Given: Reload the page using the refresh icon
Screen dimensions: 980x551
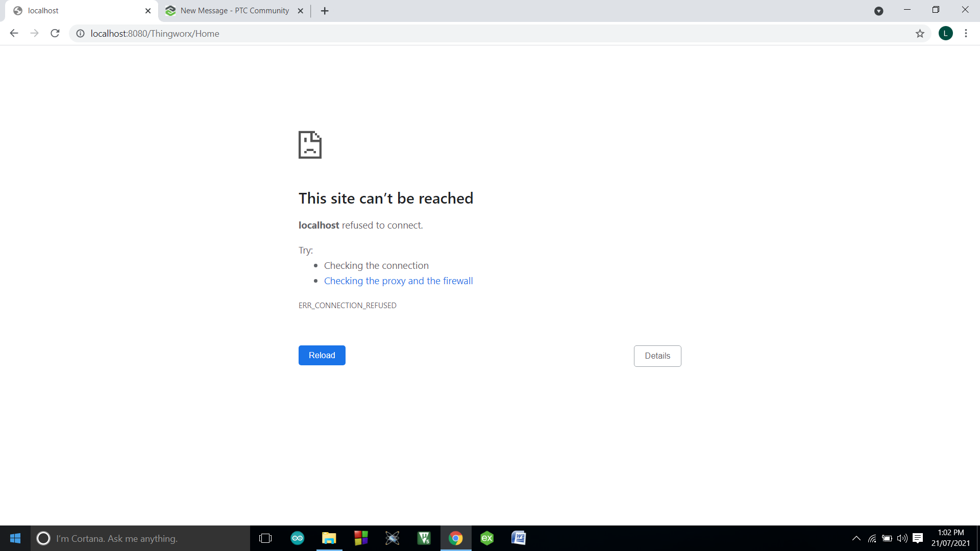Looking at the screenshot, I should [55, 33].
